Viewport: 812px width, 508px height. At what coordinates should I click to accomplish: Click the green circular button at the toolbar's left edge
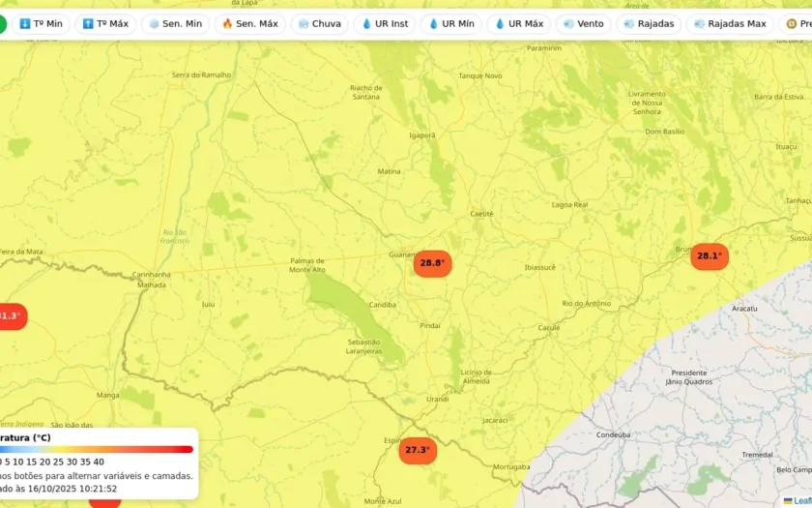(x=2, y=24)
